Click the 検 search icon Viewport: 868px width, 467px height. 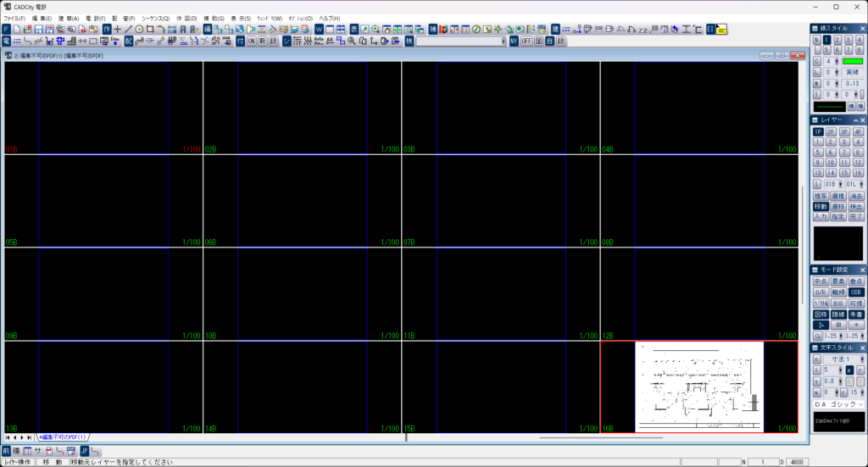pyautogui.click(x=409, y=41)
